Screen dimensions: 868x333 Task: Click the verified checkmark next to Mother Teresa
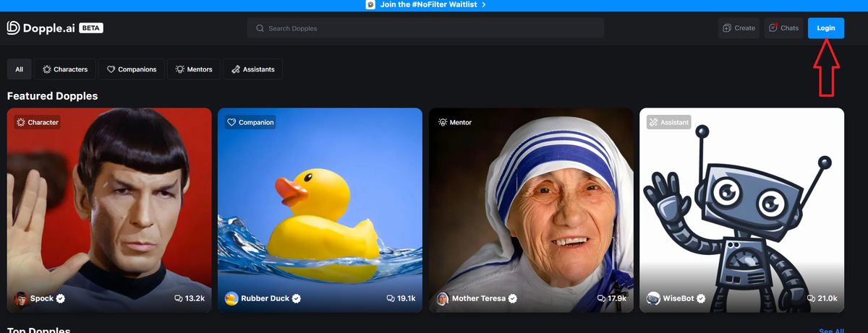click(513, 298)
